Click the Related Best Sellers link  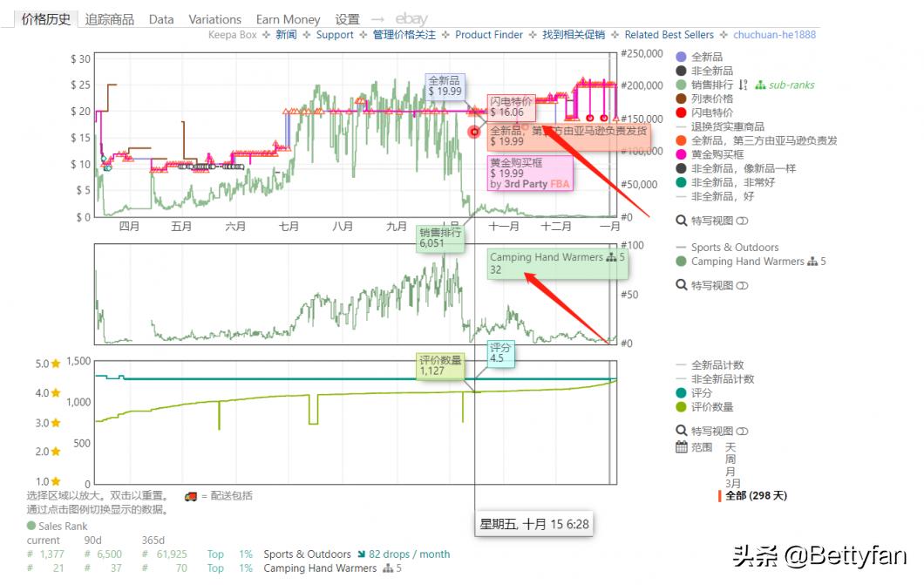[669, 35]
